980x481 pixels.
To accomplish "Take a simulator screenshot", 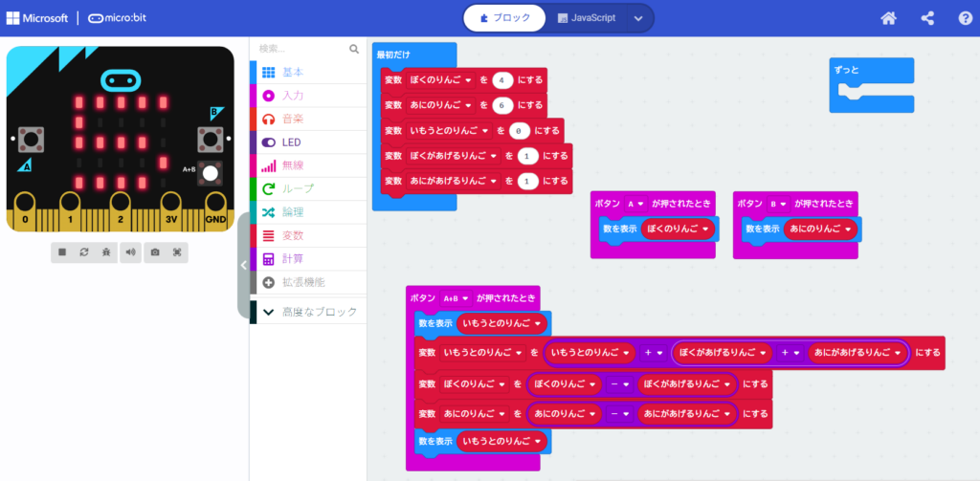I will (x=155, y=252).
